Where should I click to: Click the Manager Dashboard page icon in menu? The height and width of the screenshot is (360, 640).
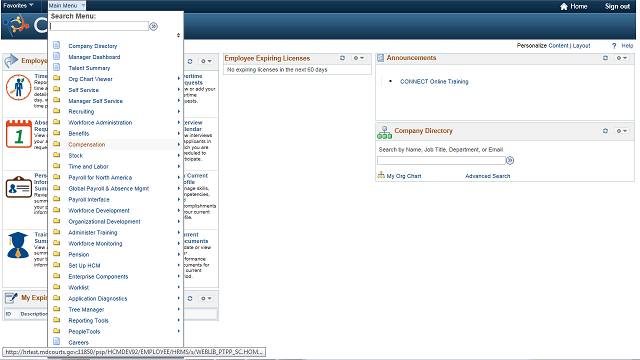[57, 56]
